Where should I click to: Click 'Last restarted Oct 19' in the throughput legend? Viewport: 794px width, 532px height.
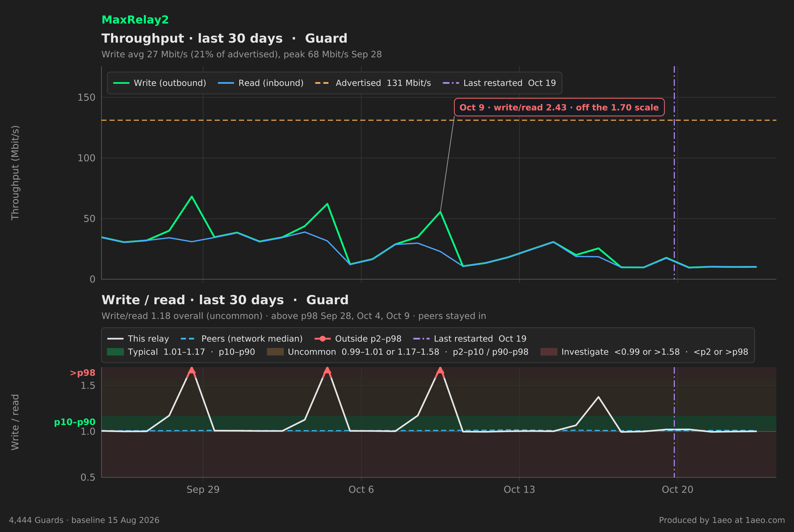499,83
